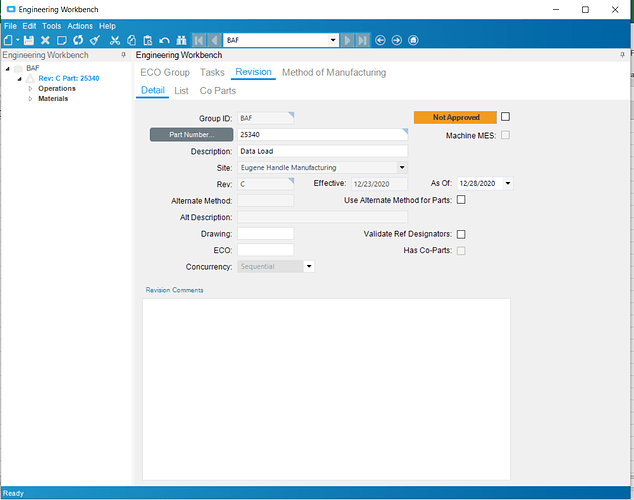Toggle the Not Approved checkbox
634x500 pixels.
(x=505, y=117)
